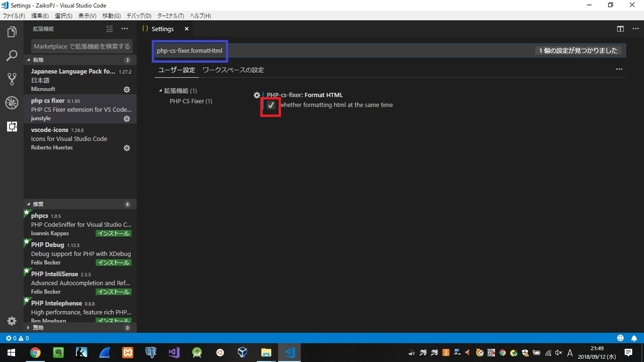Screen dimensions: 644x362
Task: Select the Source Control icon
Action: [11, 79]
